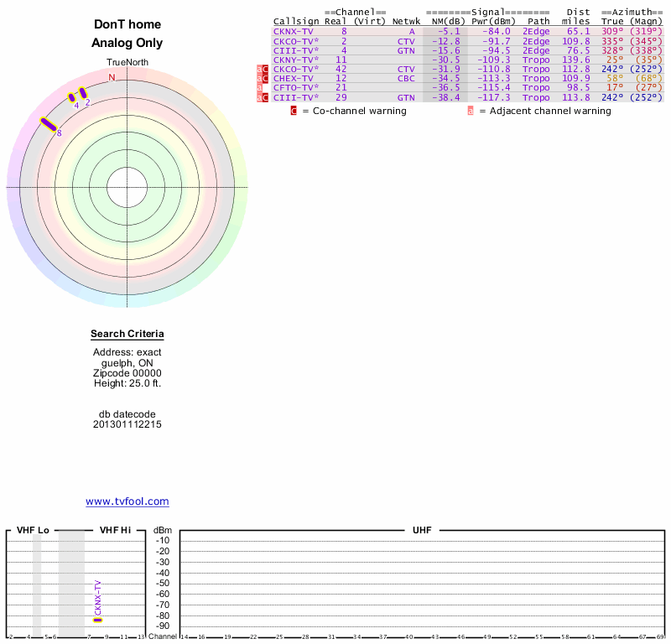Click the red C co-channel legend icon
Screen dimensions: 671x644
(294, 111)
